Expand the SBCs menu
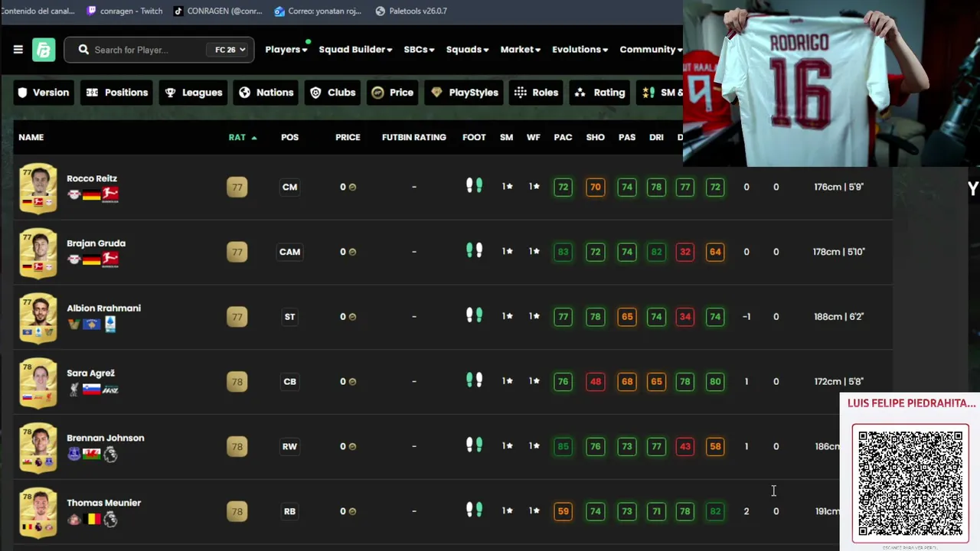Screen dimensions: 980x551 click(419, 50)
